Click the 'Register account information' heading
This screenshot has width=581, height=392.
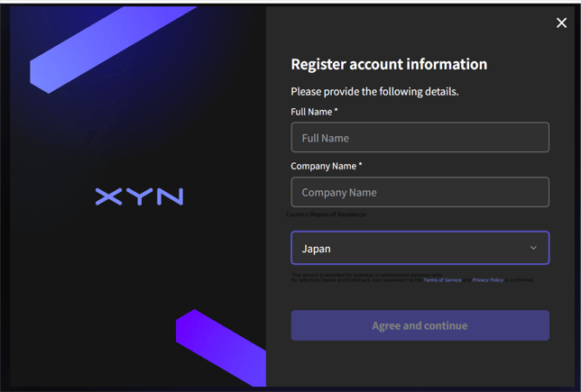click(x=389, y=64)
